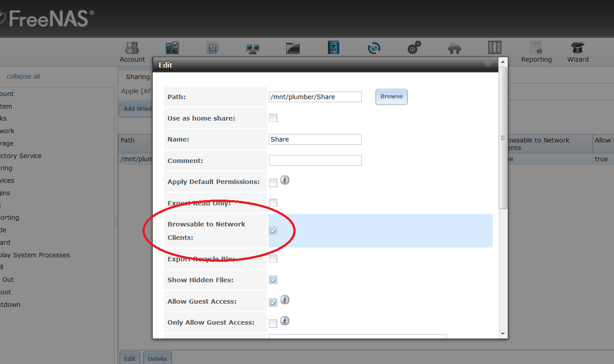Click collapse all in the sidebar
614x364 pixels.
tap(23, 76)
